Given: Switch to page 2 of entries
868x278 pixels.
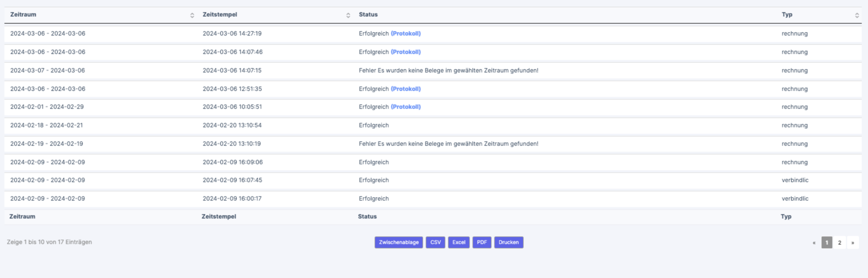Looking at the screenshot, I should pyautogui.click(x=840, y=243).
